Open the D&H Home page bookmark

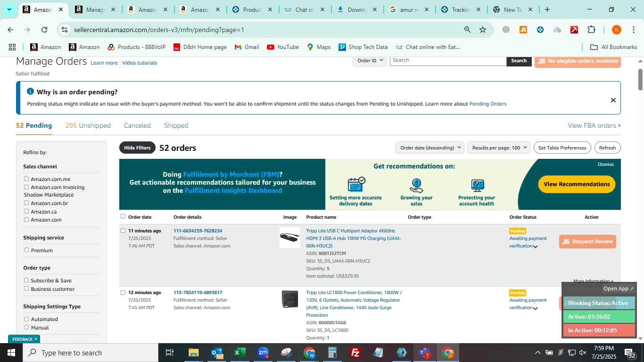200,47
